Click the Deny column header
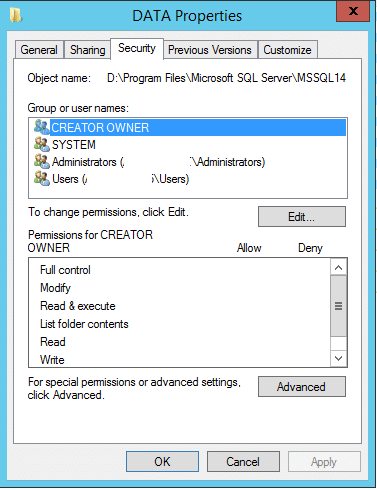This screenshot has height=490, width=377. [310, 248]
